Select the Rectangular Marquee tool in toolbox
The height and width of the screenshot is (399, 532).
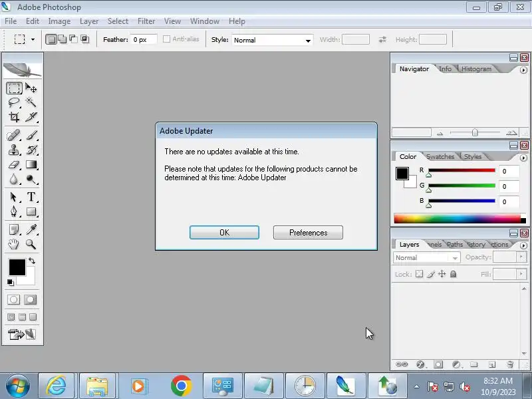(x=14, y=88)
